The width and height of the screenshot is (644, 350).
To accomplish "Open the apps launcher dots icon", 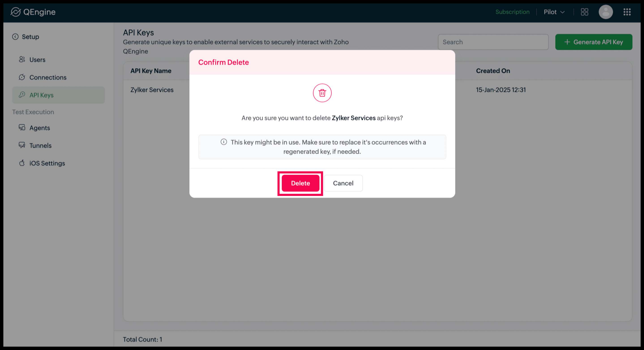I will [627, 12].
